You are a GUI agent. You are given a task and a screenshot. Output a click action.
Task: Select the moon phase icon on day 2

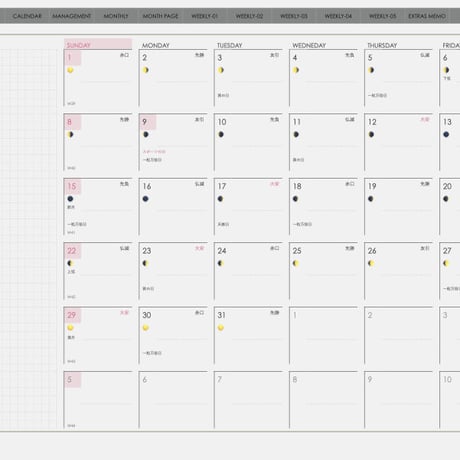click(146, 70)
